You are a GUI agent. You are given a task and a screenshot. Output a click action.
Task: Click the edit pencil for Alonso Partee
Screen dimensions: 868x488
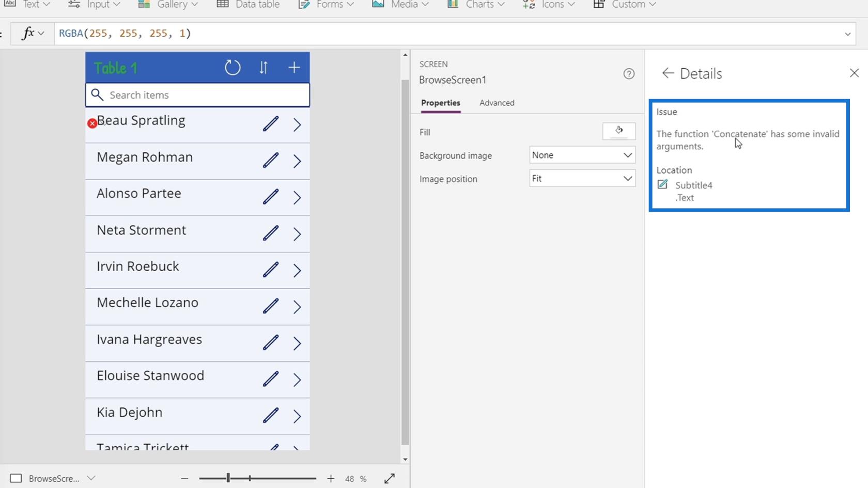pyautogui.click(x=271, y=197)
